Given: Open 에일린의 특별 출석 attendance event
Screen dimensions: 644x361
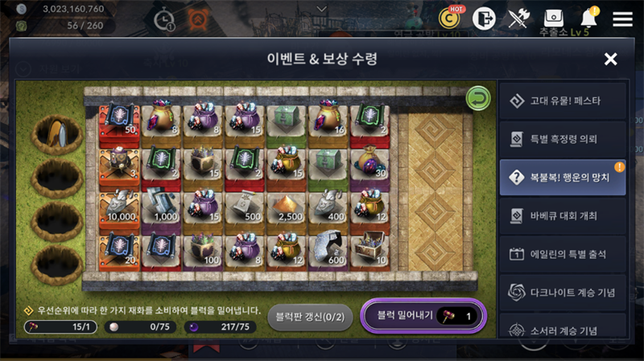Looking at the screenshot, I should (x=563, y=254).
